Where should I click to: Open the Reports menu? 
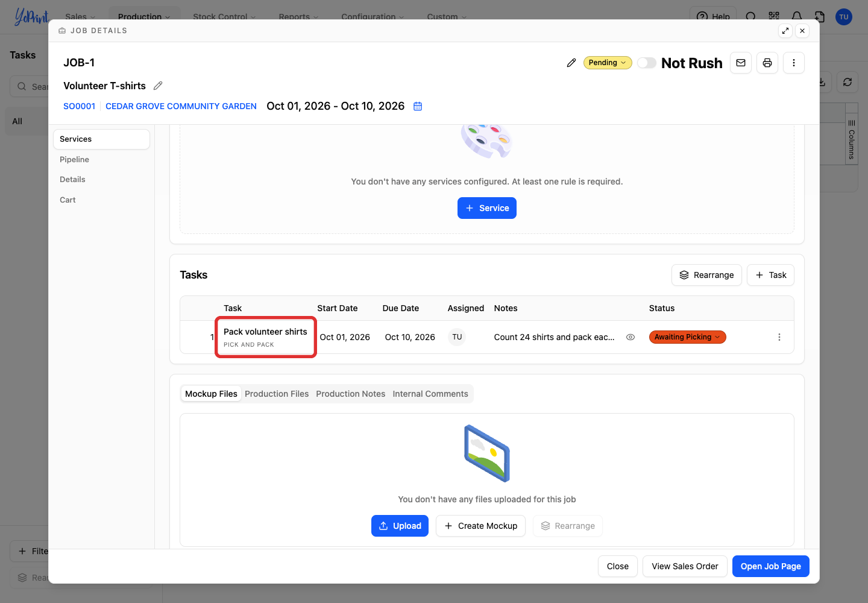click(298, 16)
